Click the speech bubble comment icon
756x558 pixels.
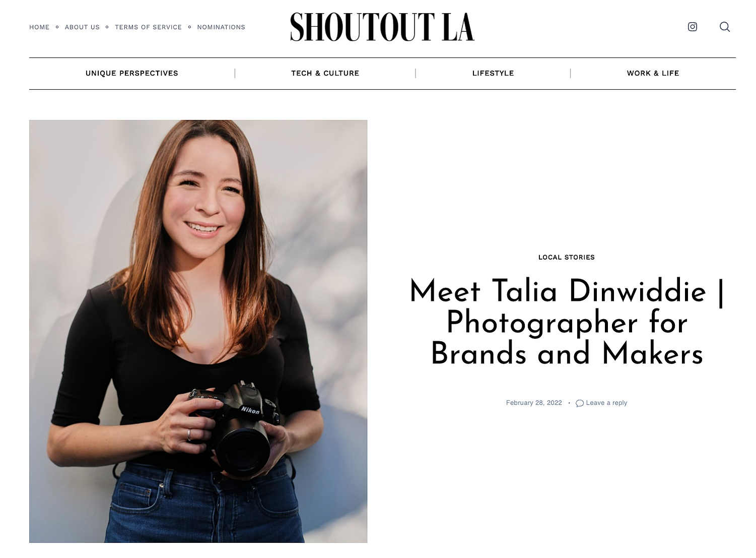tap(580, 403)
